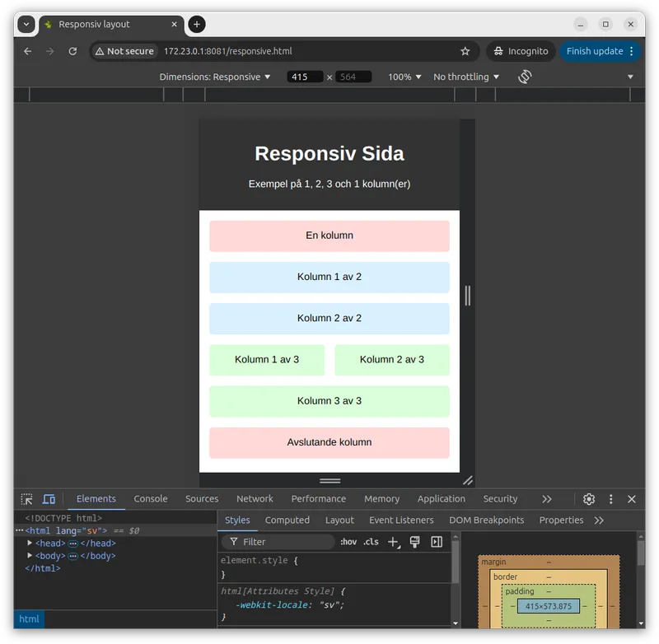Image resolution: width=659 pixels, height=644 pixels.
Task: Open the No throttling dropdown
Action: [466, 77]
